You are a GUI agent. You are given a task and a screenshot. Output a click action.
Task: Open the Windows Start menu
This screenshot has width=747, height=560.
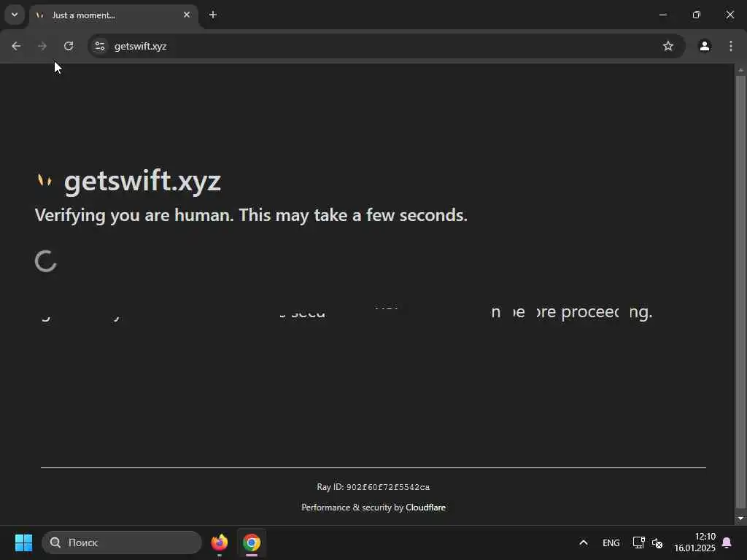(23, 542)
